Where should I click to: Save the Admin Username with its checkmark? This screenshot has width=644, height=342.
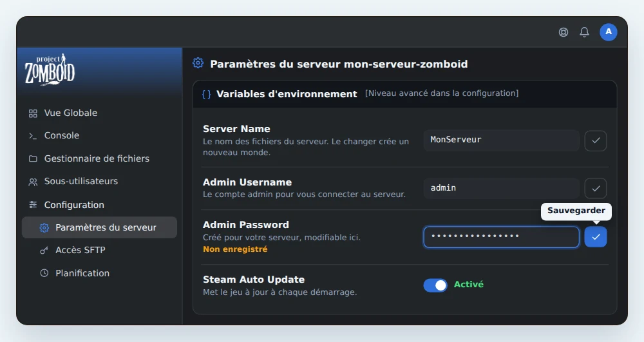pos(596,189)
